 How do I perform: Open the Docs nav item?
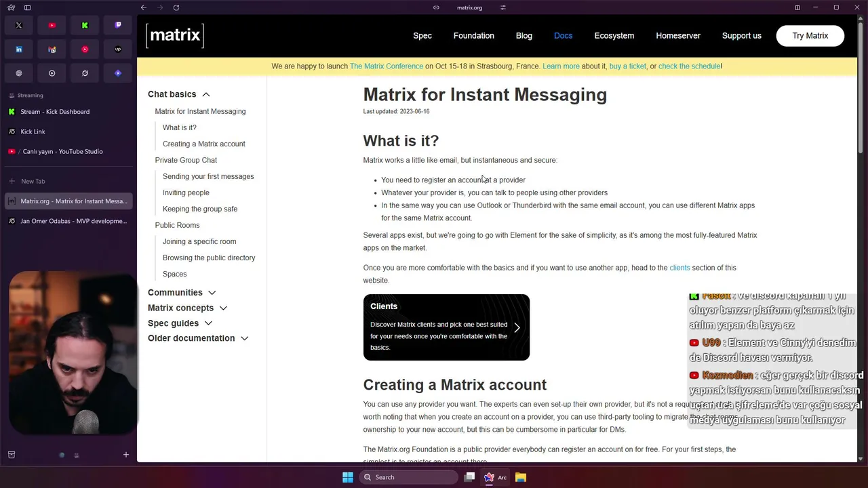point(564,36)
